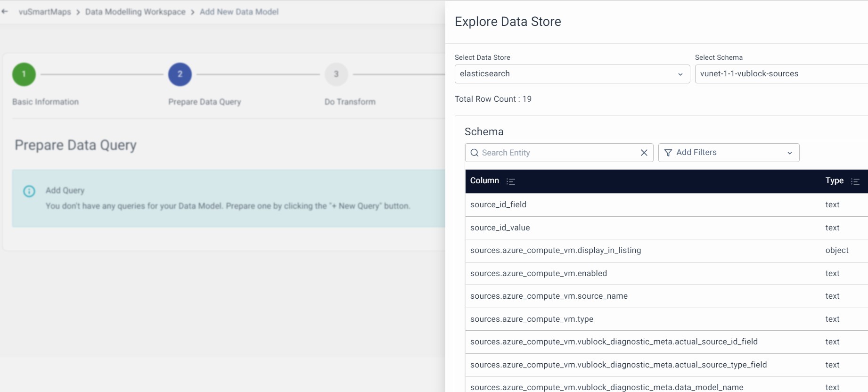The width and height of the screenshot is (868, 392).
Task: Go to step 1 Basic Information circle
Action: click(24, 74)
